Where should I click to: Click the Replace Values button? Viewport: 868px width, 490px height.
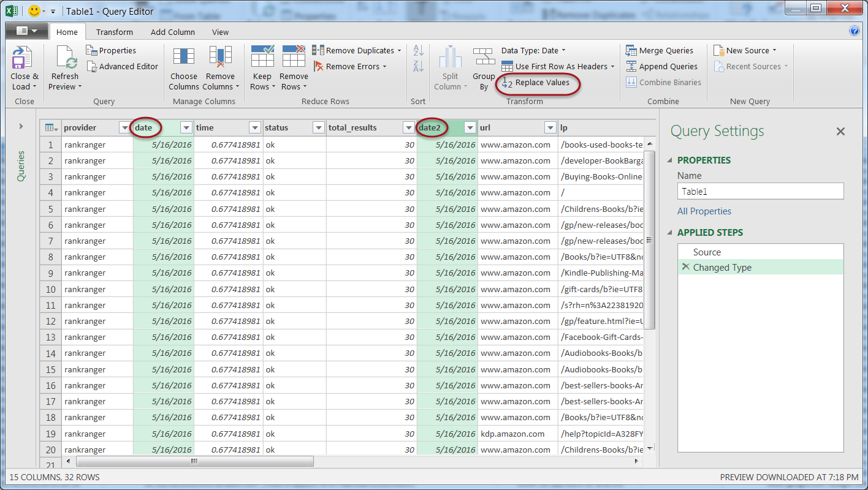point(536,83)
